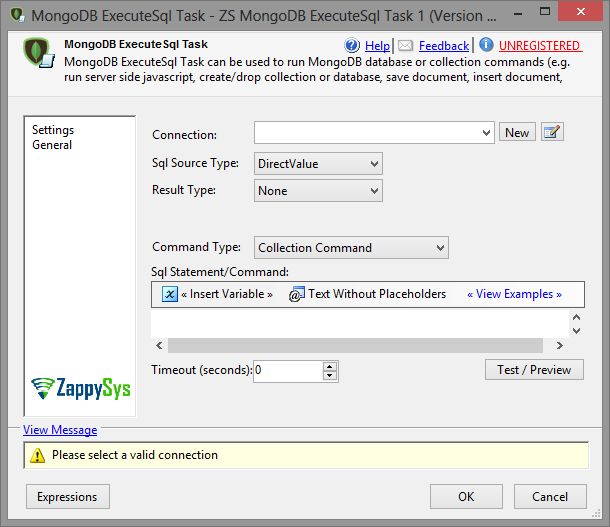Click the window title bar app icon
The width and height of the screenshot is (610, 527).
coord(17,16)
